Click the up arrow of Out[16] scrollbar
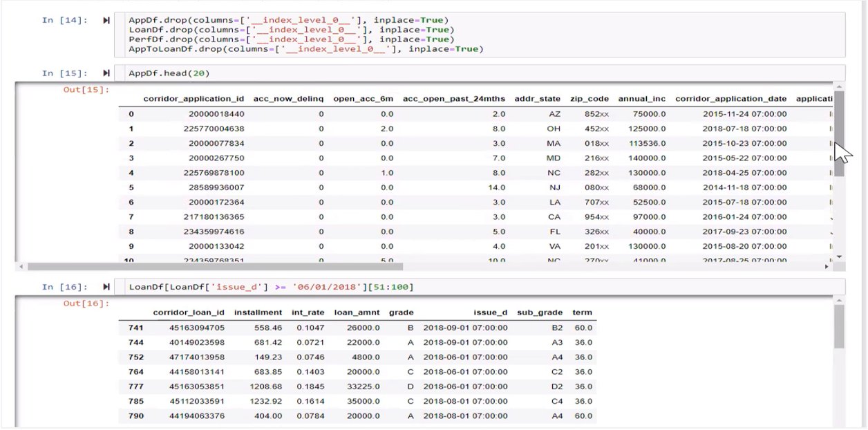This screenshot has height=430, width=868. coord(839,301)
